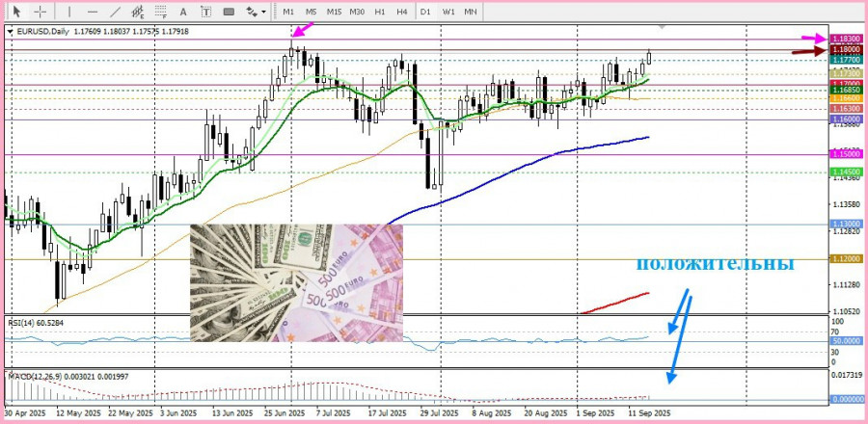Click the 1.18000 price level label

[845, 50]
